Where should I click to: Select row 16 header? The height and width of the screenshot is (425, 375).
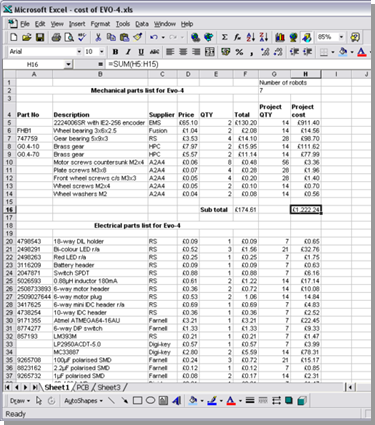pyautogui.click(x=9, y=210)
